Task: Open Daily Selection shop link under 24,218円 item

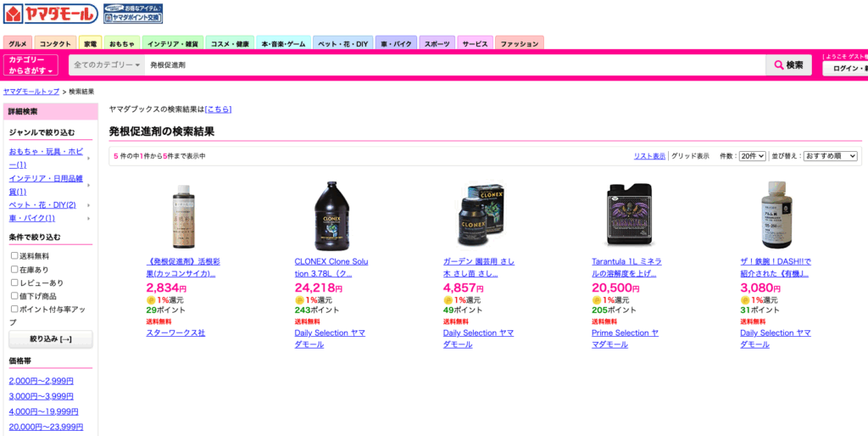Action: tap(330, 338)
